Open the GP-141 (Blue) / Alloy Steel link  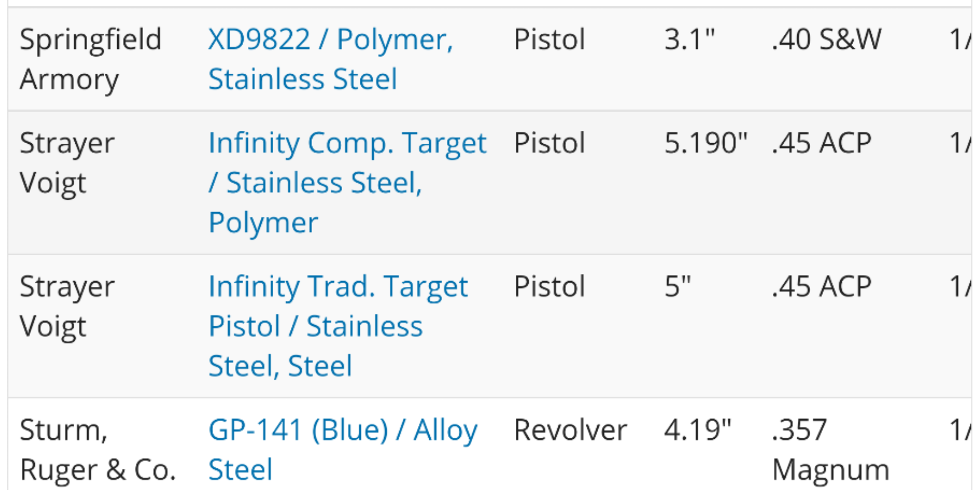pos(343,449)
